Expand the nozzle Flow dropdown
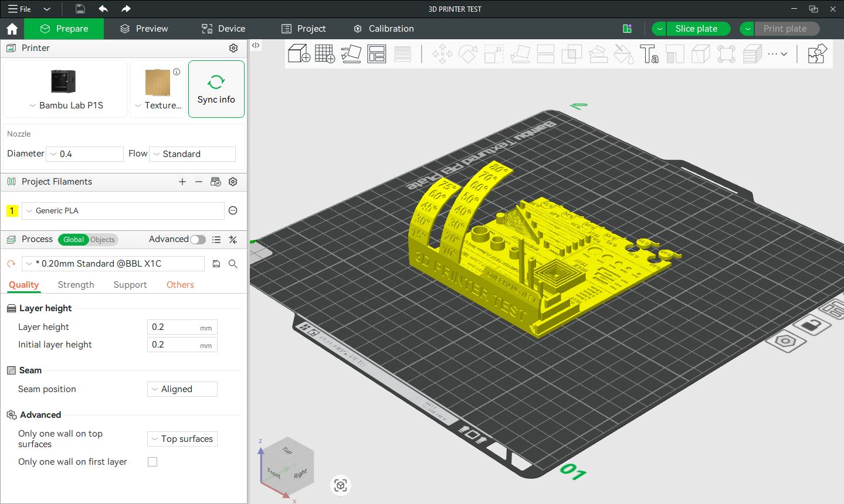 (x=192, y=154)
